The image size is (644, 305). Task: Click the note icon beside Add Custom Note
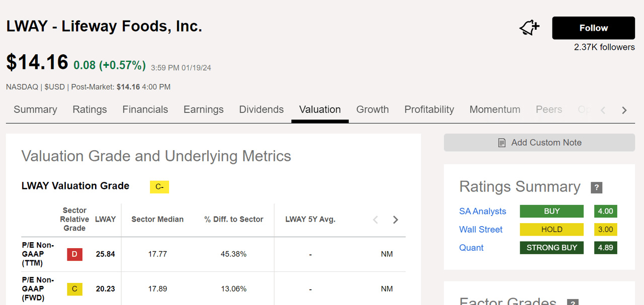[x=502, y=142]
